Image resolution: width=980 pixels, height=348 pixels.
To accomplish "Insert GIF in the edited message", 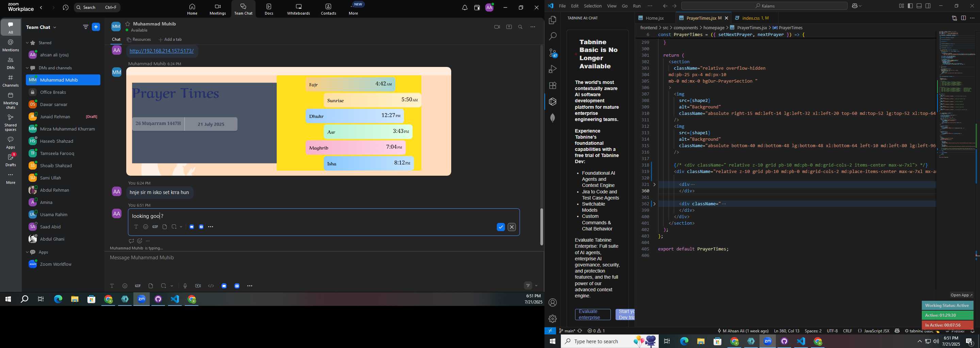I will tap(155, 227).
